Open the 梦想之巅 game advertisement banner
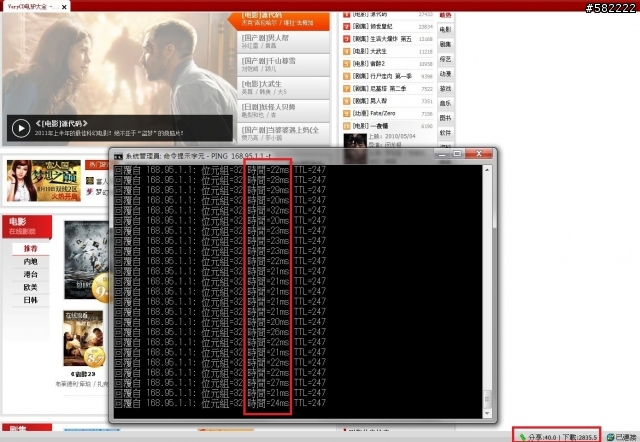 44,180
